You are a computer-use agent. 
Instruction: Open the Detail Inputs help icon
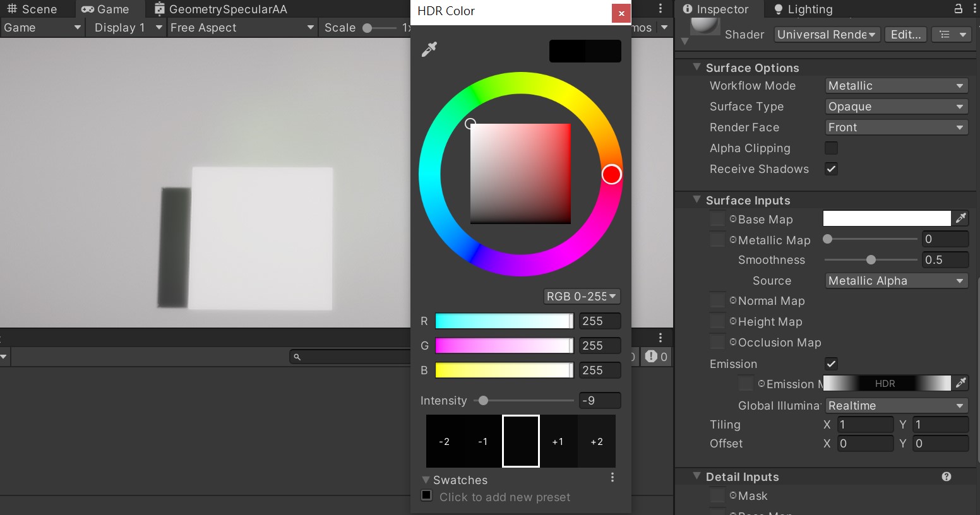pos(946,477)
